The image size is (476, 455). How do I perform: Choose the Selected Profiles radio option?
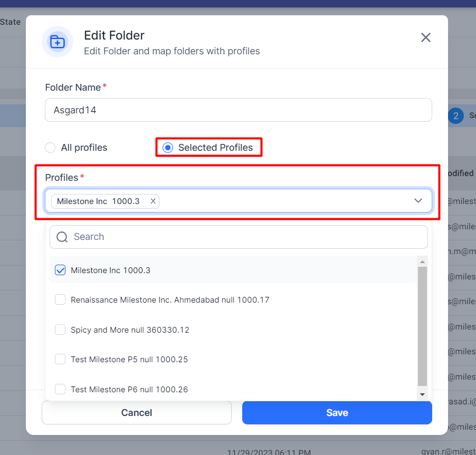coord(168,148)
